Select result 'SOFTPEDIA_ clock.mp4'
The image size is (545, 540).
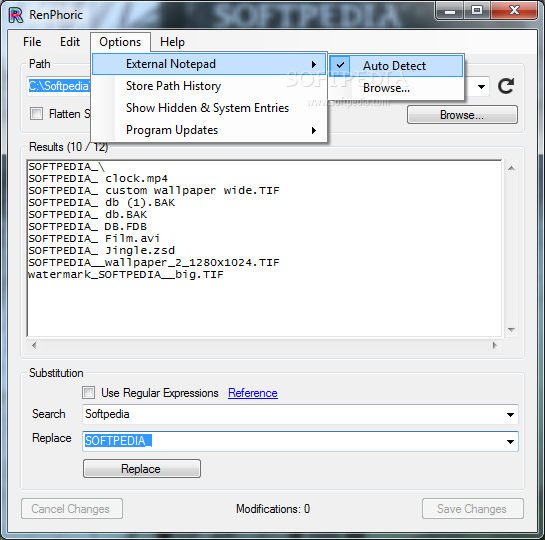tap(98, 179)
